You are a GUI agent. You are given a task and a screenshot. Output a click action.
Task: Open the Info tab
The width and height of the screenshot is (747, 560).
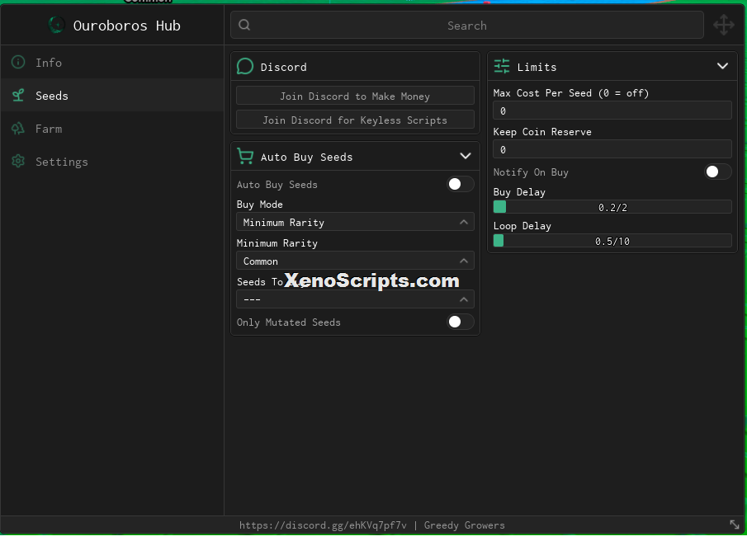pyautogui.click(x=112, y=63)
